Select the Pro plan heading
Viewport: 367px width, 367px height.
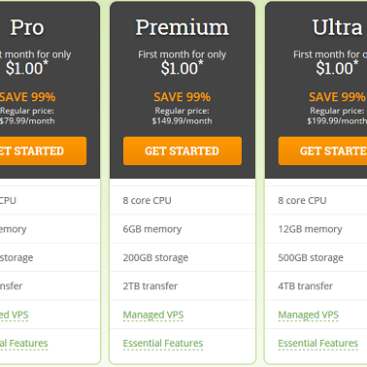pyautogui.click(x=27, y=27)
